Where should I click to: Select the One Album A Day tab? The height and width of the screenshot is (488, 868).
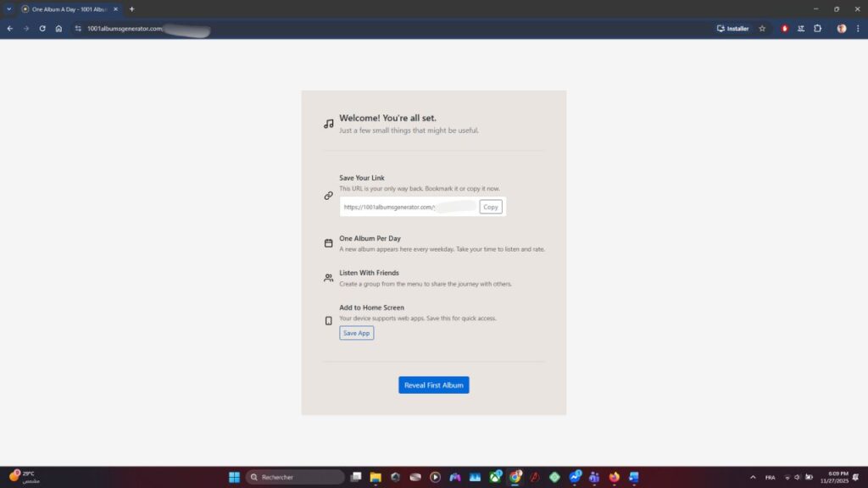[68, 8]
